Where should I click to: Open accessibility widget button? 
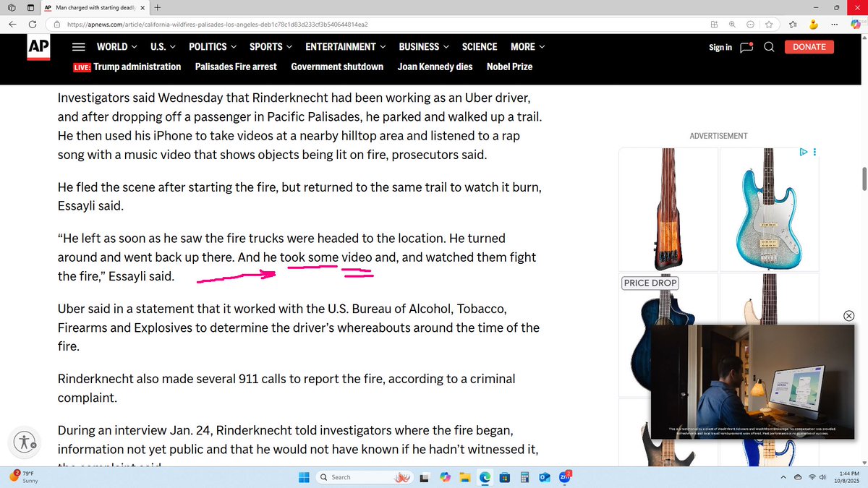(25, 442)
